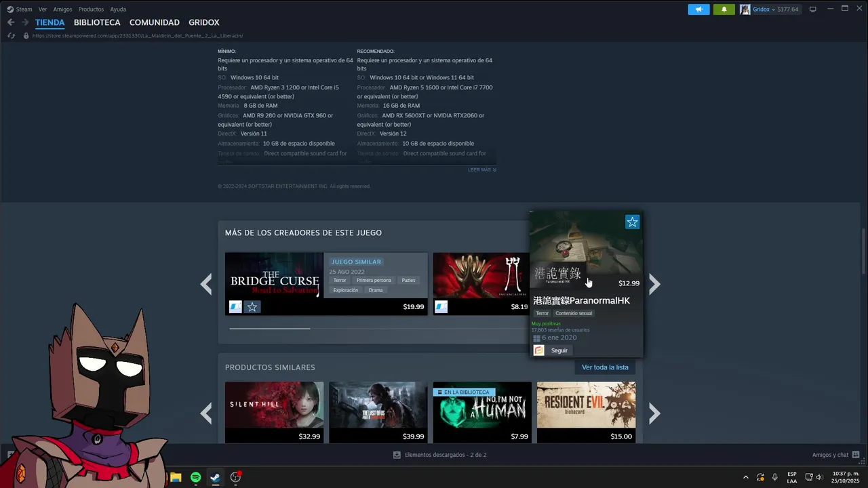Show previous similar products with left arrow

click(207, 413)
